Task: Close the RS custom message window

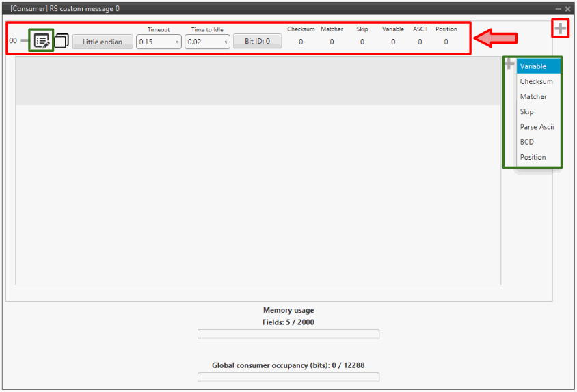Action: pos(567,8)
